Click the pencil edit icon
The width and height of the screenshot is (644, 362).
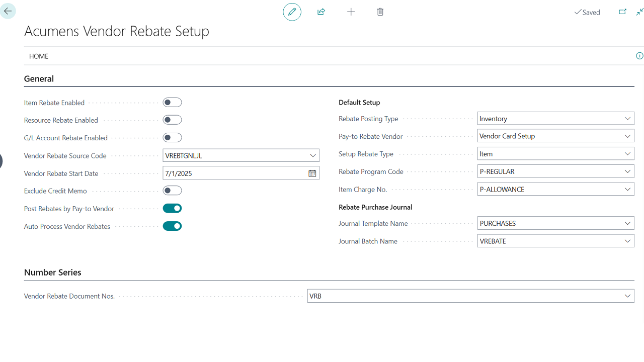click(292, 12)
